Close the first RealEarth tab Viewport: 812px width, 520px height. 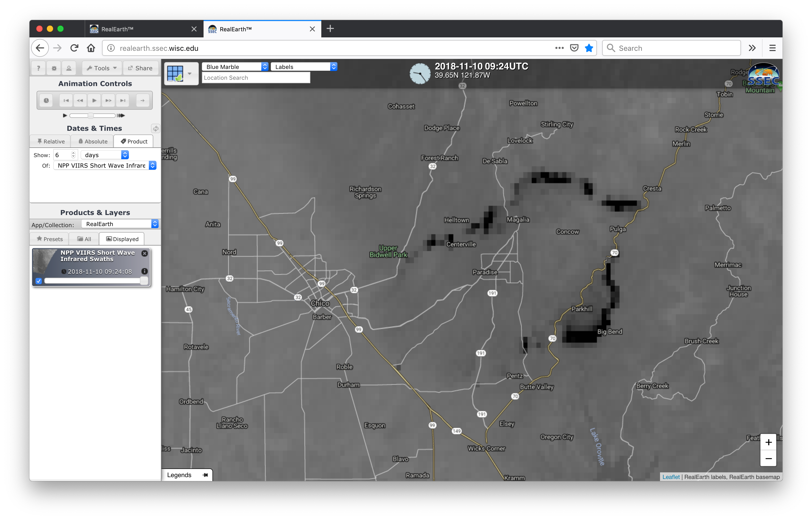194,29
